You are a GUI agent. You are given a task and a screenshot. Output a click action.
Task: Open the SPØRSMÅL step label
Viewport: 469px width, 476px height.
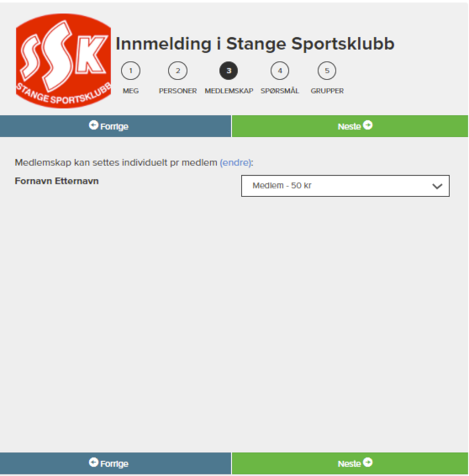pyautogui.click(x=280, y=91)
